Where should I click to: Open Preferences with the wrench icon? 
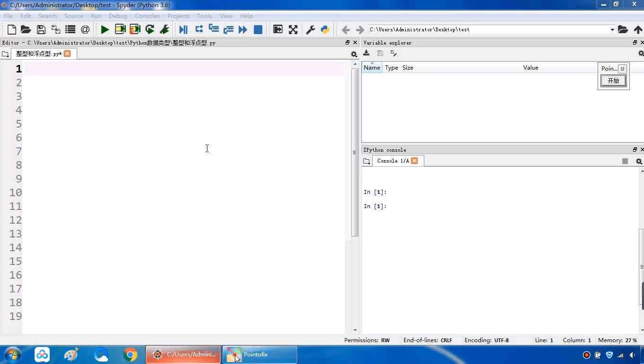pos(311,29)
